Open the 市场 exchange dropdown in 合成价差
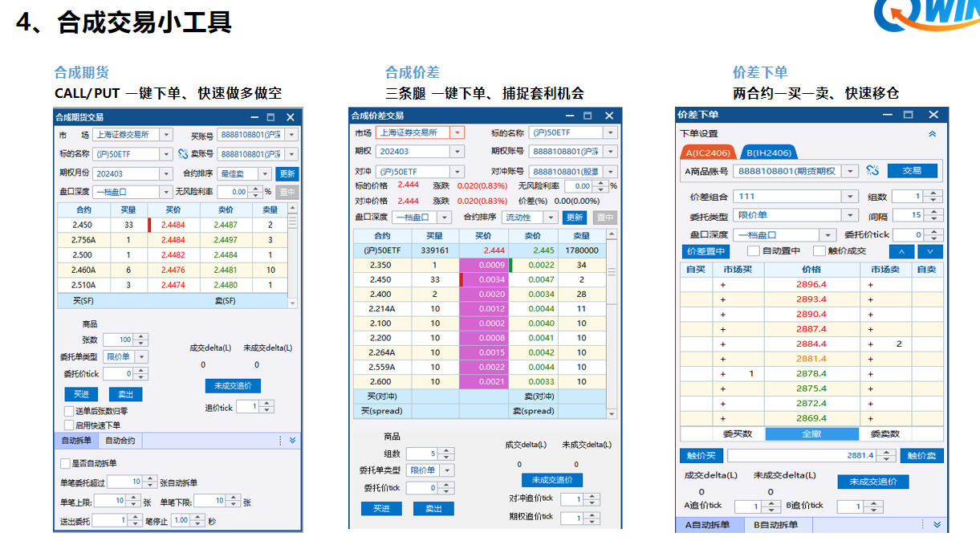This screenshot has height=545, width=980. (x=457, y=135)
